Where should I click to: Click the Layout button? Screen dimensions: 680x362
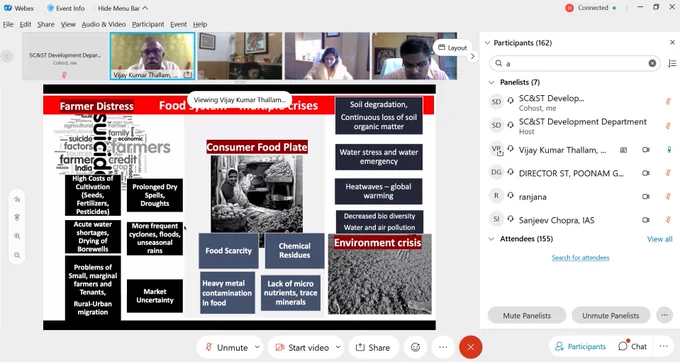[x=452, y=48]
